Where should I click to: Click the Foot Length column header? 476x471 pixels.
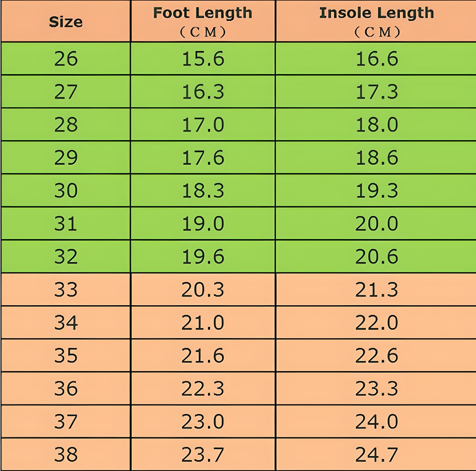coord(203,21)
